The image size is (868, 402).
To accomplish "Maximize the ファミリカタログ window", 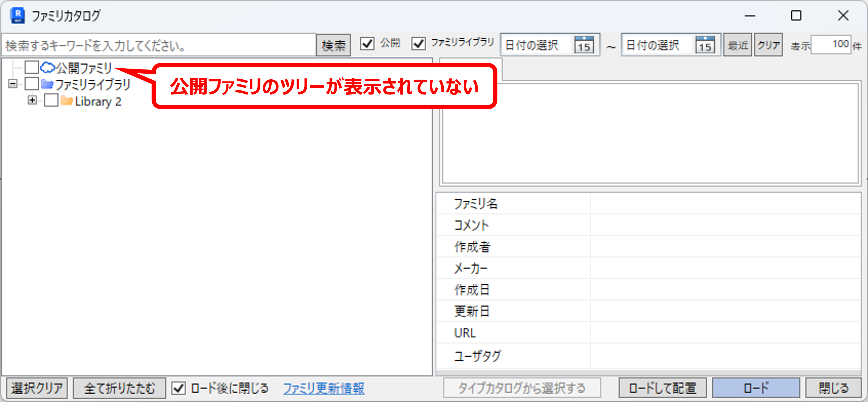I will coord(796,16).
